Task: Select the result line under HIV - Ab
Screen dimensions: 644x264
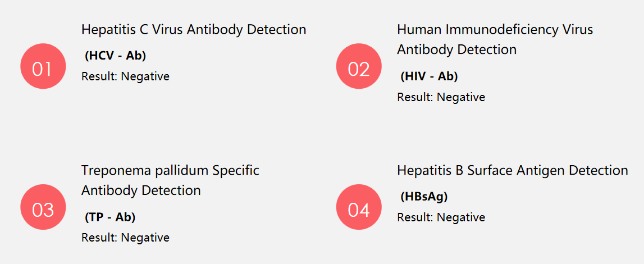Action: point(441,97)
